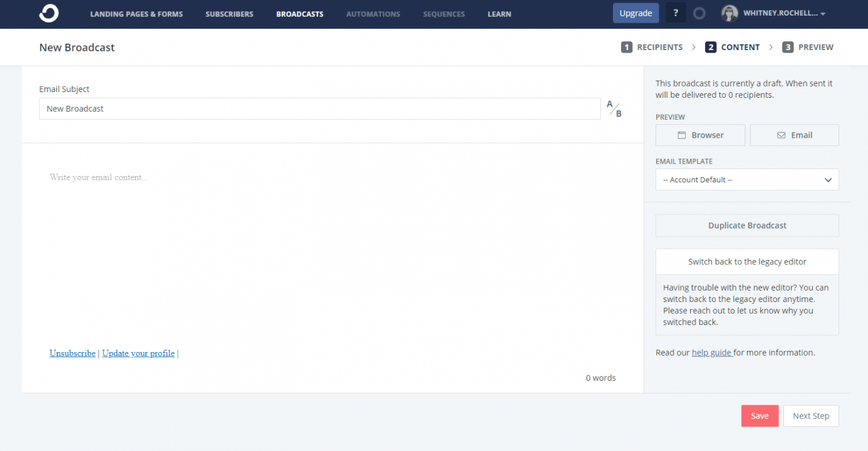Open Landing Pages & Forms menu
This screenshot has height=451, width=868.
[x=137, y=14]
